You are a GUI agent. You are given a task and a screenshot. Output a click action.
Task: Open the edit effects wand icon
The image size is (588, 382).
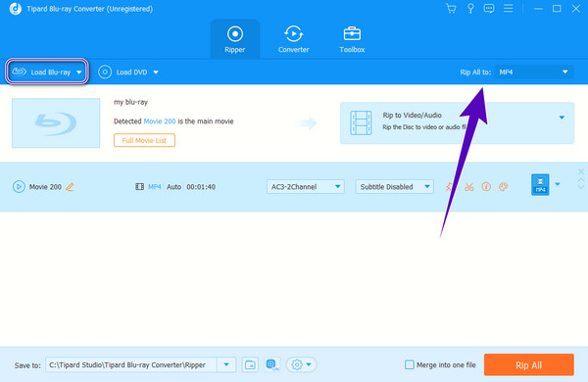pyautogui.click(x=449, y=187)
